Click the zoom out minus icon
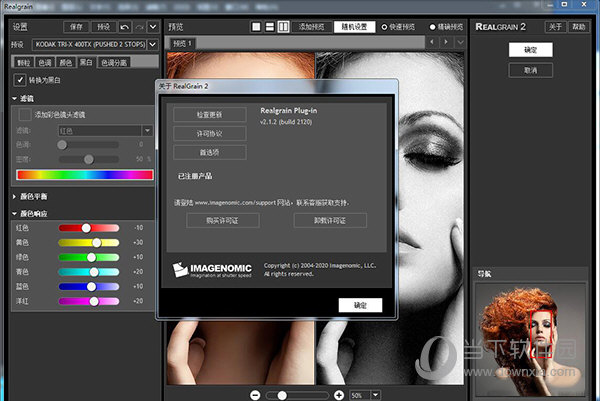 pos(255,395)
